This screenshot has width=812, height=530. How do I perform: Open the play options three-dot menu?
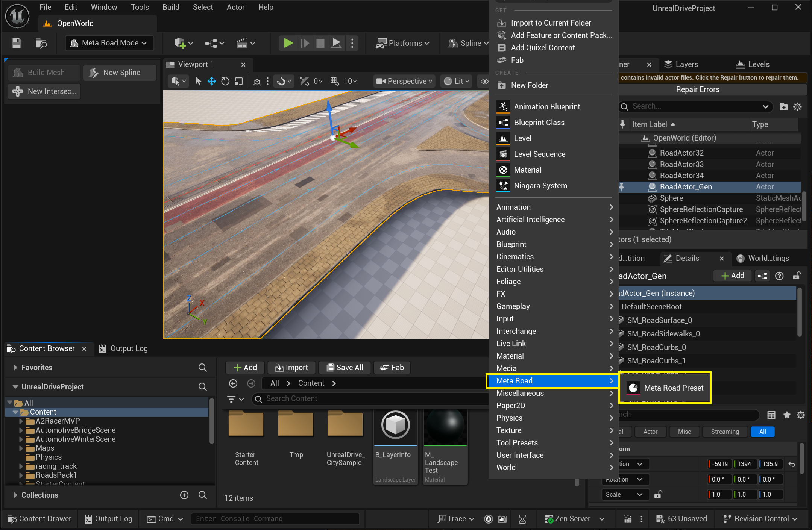352,43
